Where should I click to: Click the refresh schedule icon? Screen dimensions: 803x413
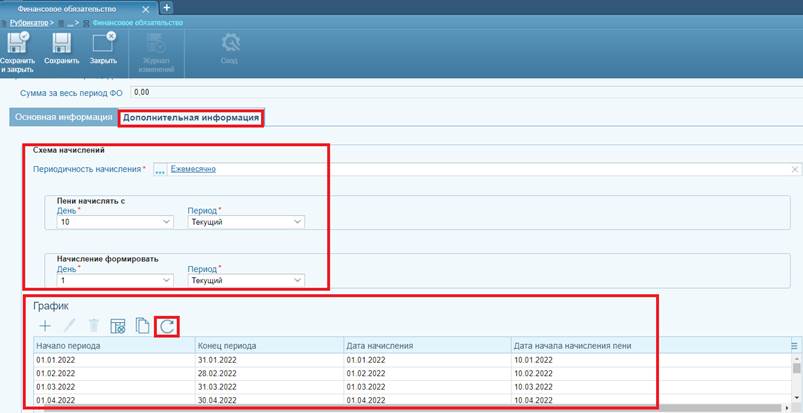[167, 325]
